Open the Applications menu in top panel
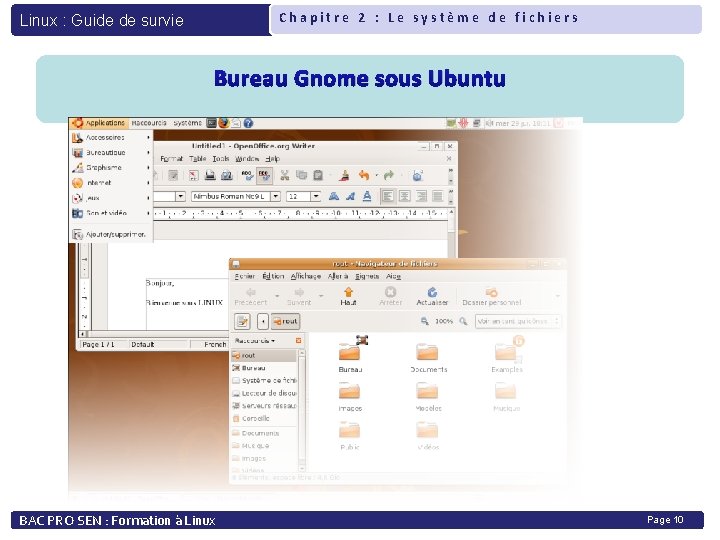Image resolution: width=720 pixels, height=540 pixels. 99,123
